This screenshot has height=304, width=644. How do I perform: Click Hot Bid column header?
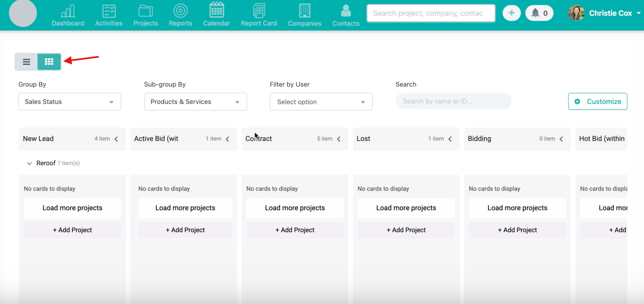[602, 139]
